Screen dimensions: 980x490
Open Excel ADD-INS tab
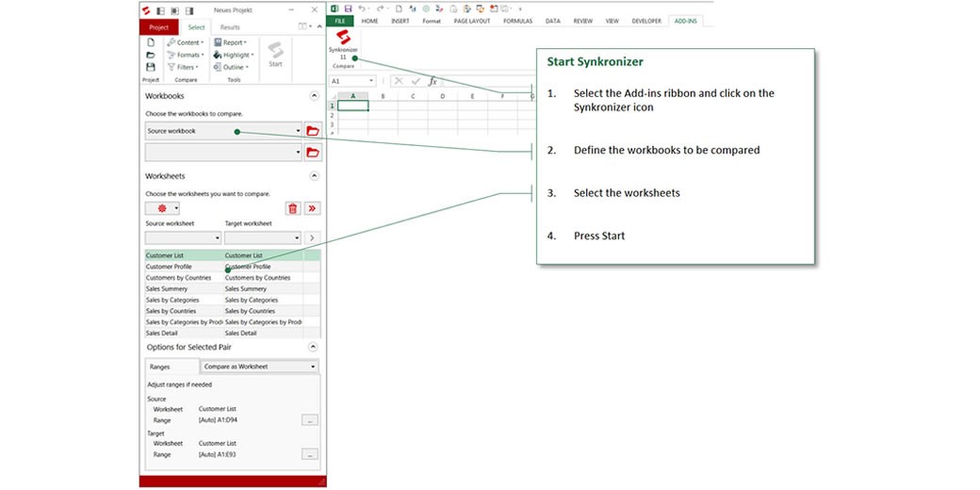click(x=686, y=22)
